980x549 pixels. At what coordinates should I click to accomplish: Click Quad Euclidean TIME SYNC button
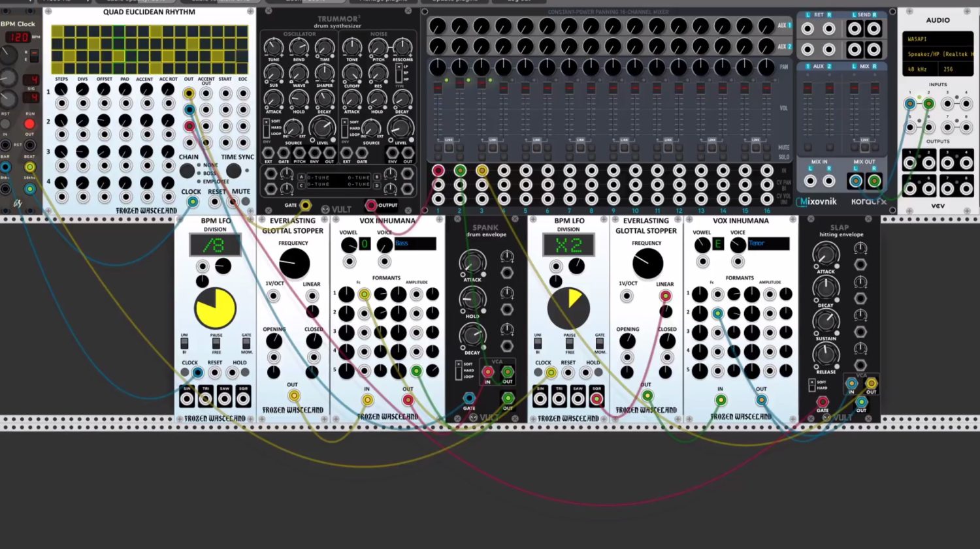(x=233, y=171)
